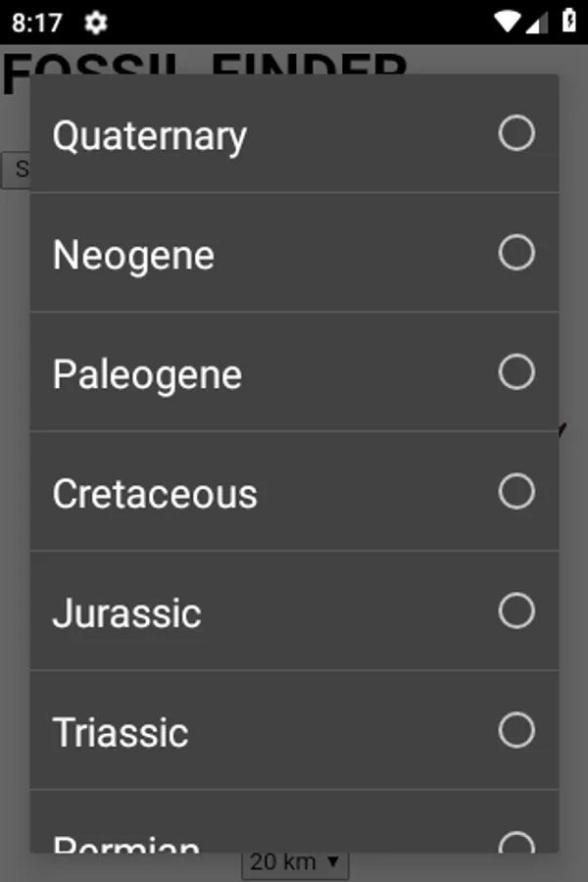Tap the 8:17 clock in status bar
The height and width of the screenshot is (882, 588).
point(37,22)
